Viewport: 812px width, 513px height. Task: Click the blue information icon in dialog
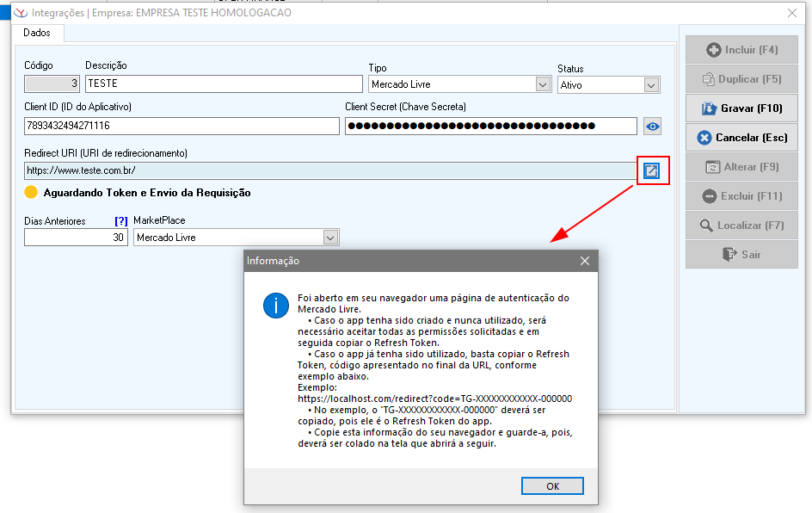click(276, 306)
